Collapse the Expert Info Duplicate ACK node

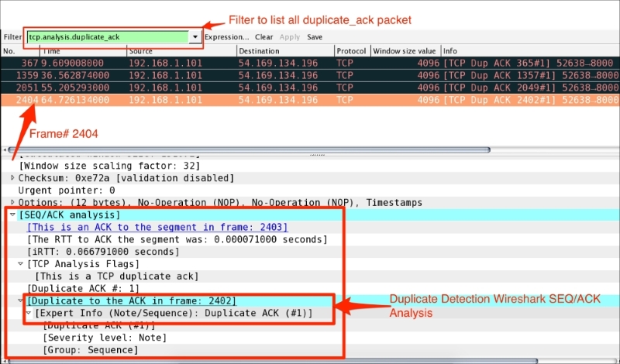pyautogui.click(x=29, y=313)
